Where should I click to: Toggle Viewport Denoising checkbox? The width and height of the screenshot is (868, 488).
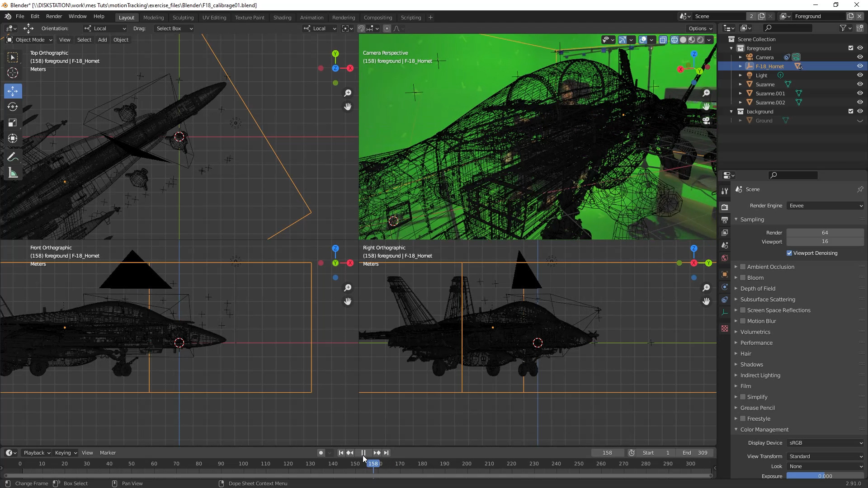point(789,253)
